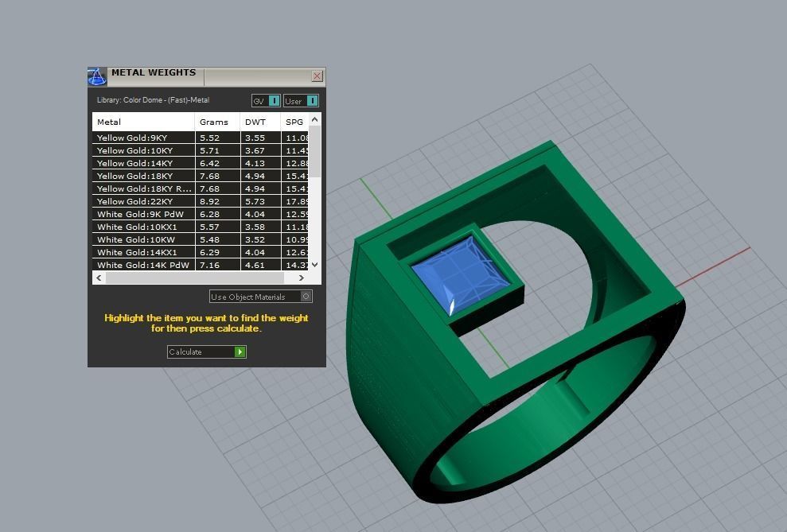This screenshot has height=532, width=787.
Task: Click the table scroll down arrow
Action: click(x=314, y=265)
